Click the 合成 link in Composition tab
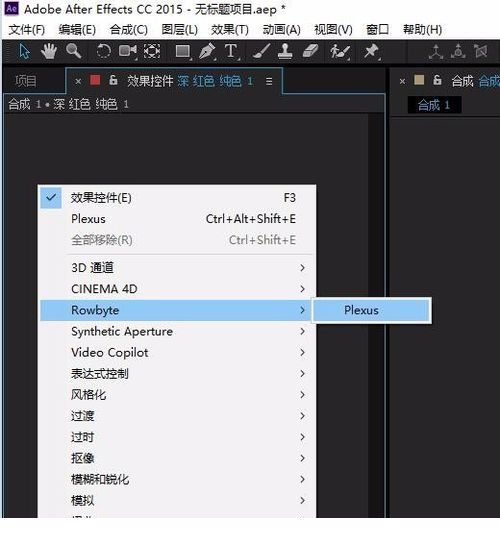 [489, 81]
